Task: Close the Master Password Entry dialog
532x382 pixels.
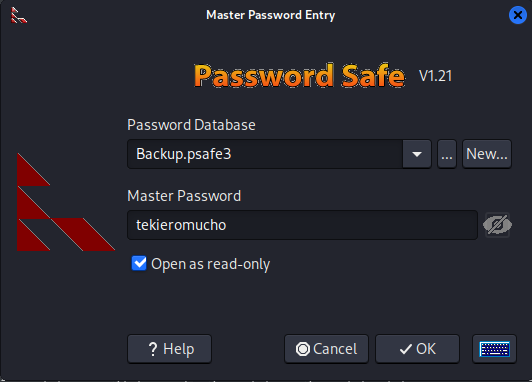Action: (518, 15)
